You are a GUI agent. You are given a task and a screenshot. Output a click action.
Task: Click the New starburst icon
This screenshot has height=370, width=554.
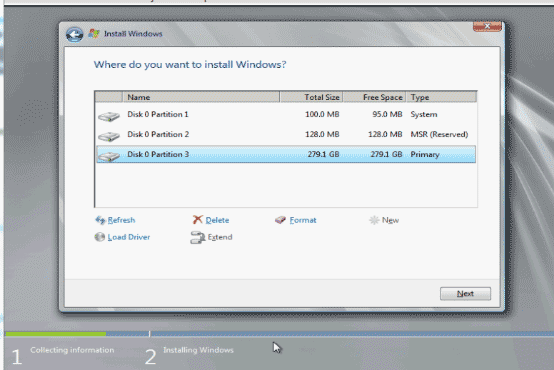point(374,220)
